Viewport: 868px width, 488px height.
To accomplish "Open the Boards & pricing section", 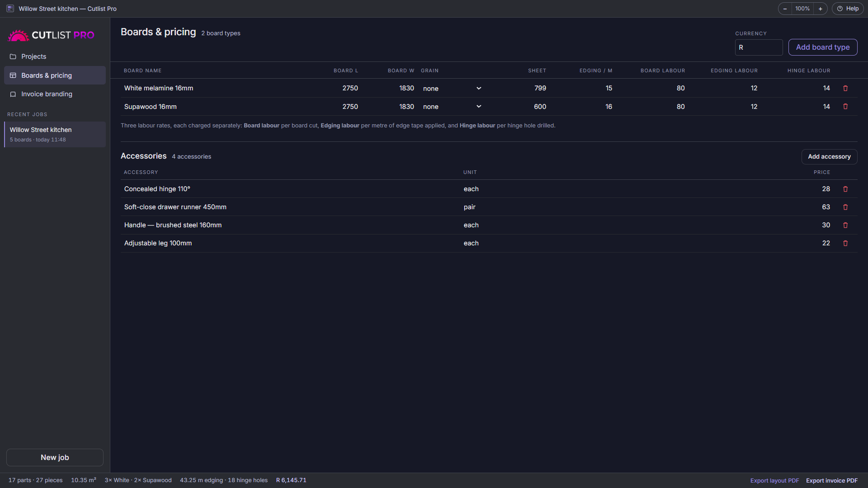I will (55, 75).
